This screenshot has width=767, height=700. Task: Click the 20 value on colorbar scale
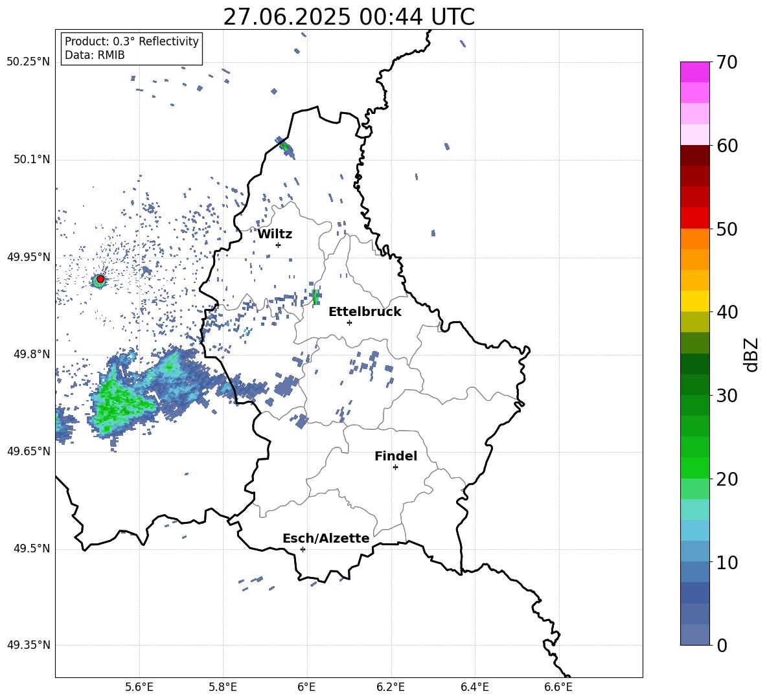727,479
